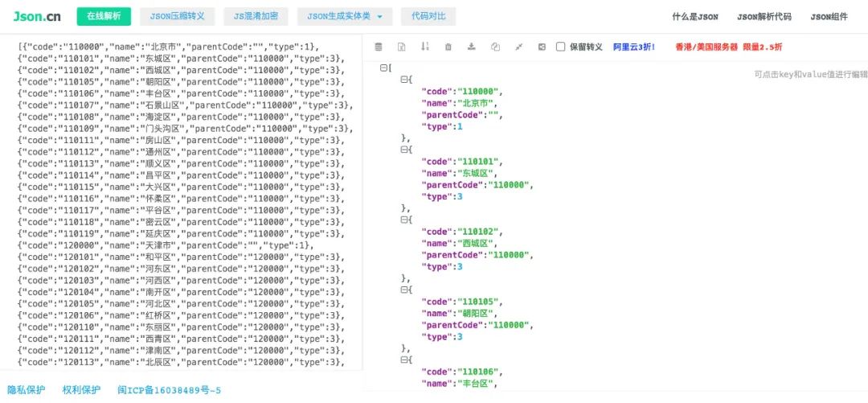Open the JS混淆加密 tab
This screenshot has height=403, width=868.
(x=256, y=17)
